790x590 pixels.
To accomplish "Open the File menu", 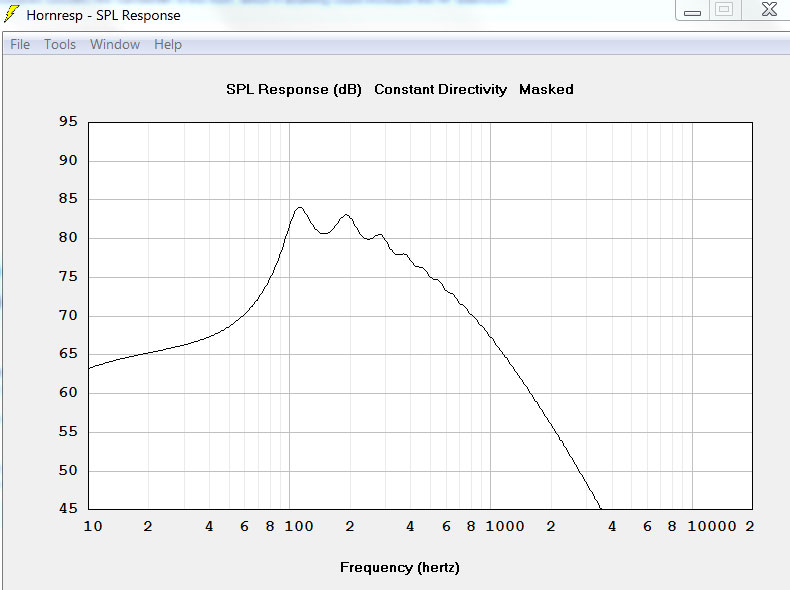I will 20,44.
